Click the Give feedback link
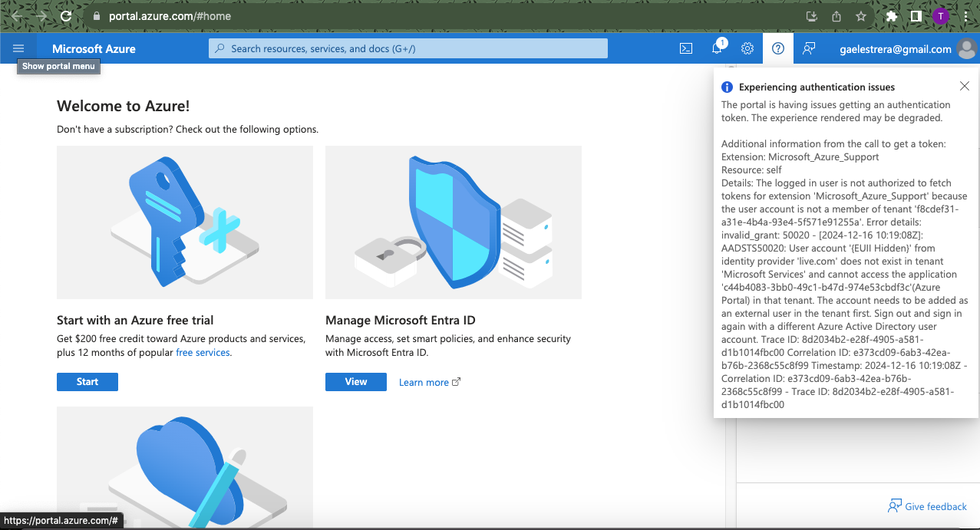 point(927,506)
